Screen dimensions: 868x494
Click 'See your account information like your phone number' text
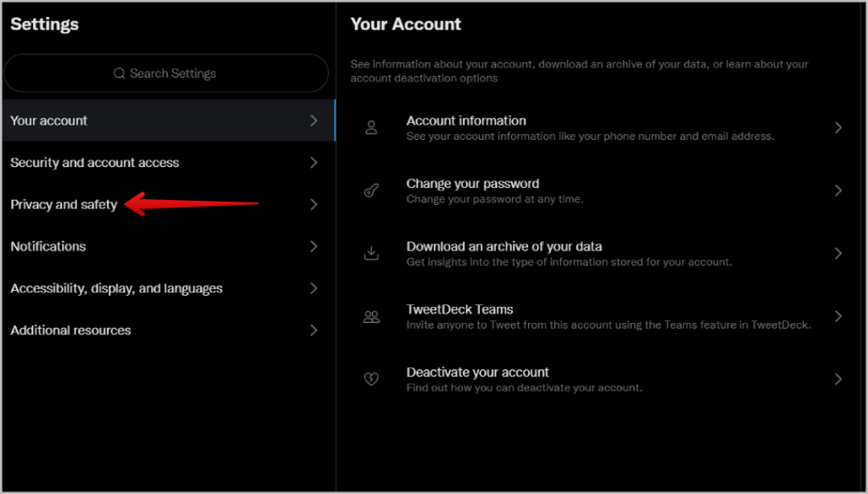coord(590,136)
